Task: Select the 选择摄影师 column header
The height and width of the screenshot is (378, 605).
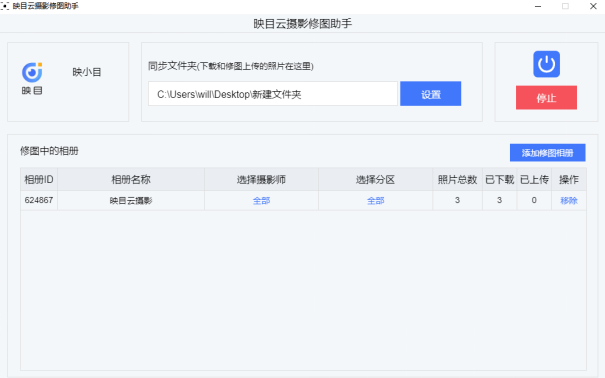Action: tap(261, 179)
